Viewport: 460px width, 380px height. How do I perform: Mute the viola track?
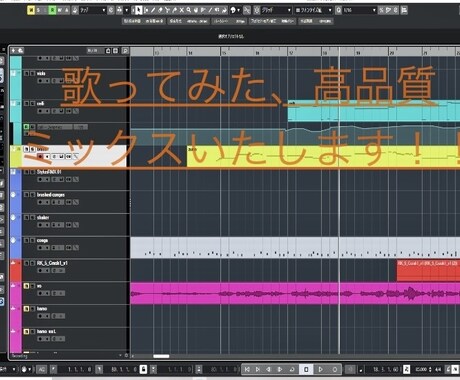click(26, 73)
